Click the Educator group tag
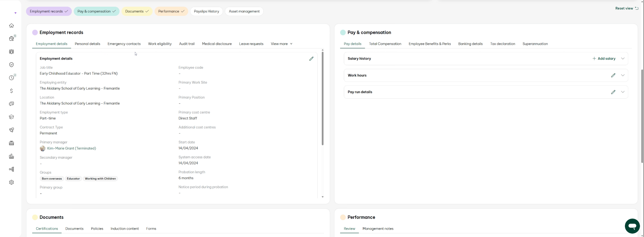The width and height of the screenshot is (644, 237). [x=73, y=179]
